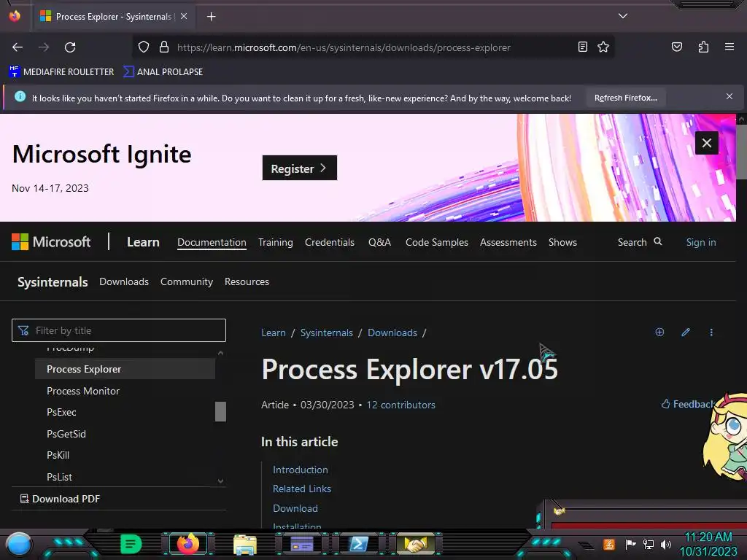Open the list all tabs chevron
The image size is (747, 560).
[x=623, y=16]
